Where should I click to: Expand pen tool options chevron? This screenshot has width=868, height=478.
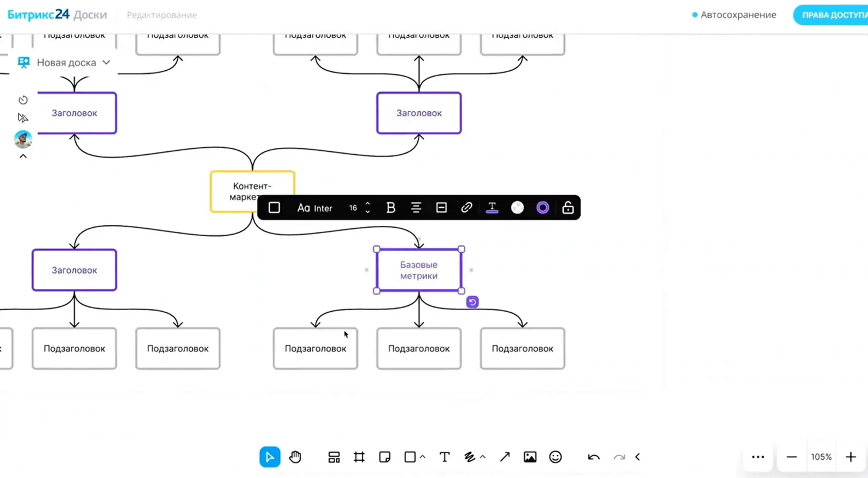pos(483,457)
